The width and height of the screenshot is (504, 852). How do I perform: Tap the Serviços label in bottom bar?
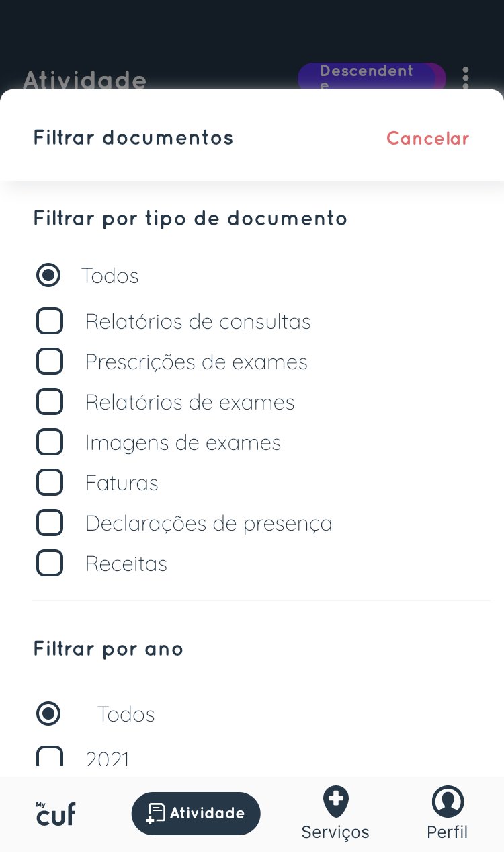tap(335, 832)
